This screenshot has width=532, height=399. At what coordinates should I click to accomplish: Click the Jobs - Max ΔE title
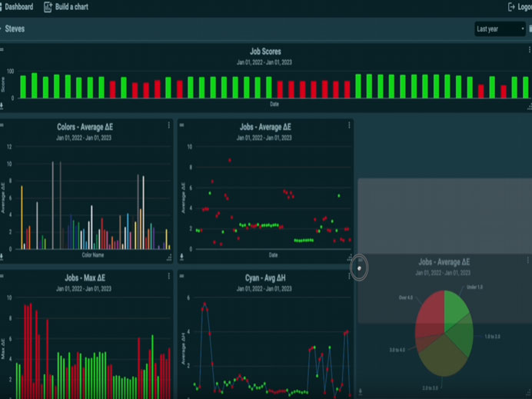click(x=85, y=278)
